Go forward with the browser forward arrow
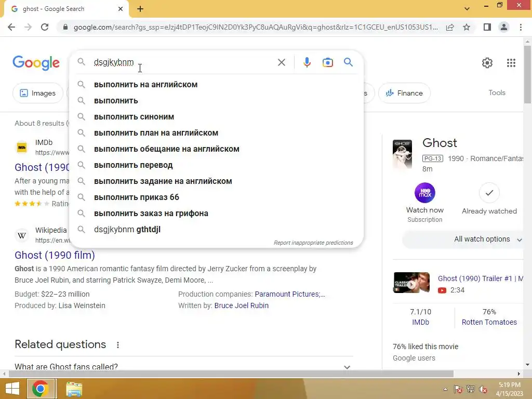 pos(28,27)
